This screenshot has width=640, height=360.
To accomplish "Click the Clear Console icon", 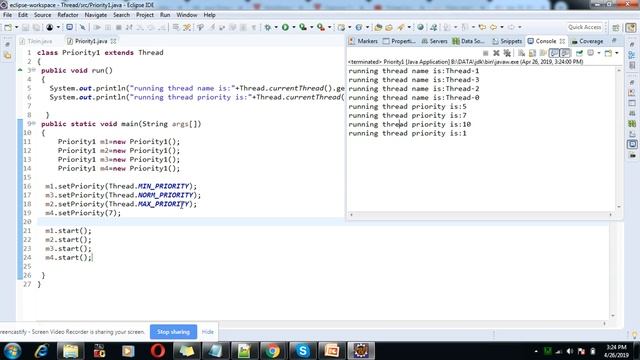I will 521,53.
